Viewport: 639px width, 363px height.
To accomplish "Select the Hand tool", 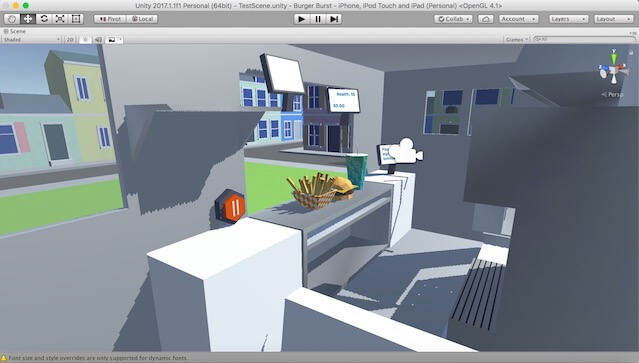I will (x=11, y=19).
